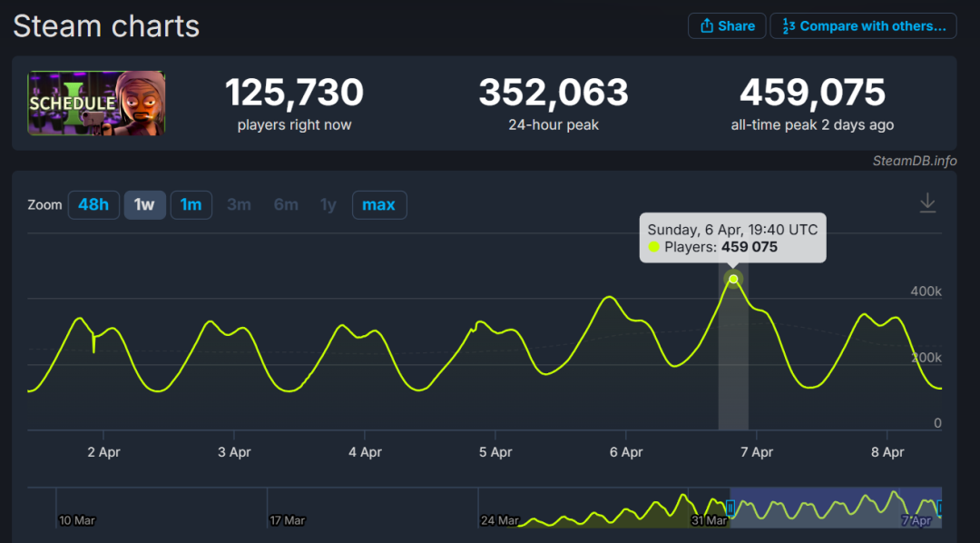Viewport: 980px width, 543px height.
Task: Open Compare with others dialog
Action: click(x=863, y=26)
